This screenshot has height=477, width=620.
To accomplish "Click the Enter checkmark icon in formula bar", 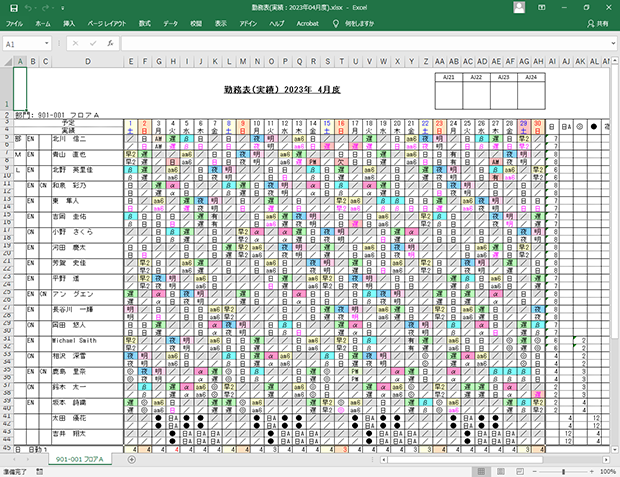I will click(x=93, y=44).
